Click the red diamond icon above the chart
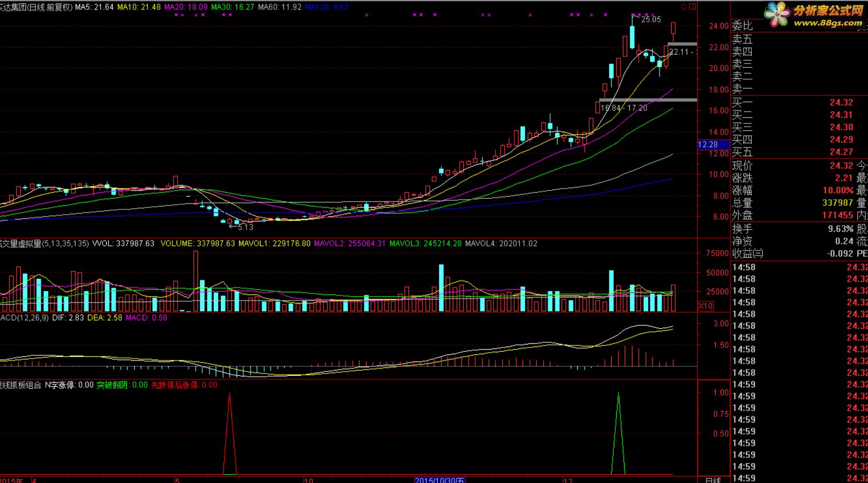868x483 pixels. (684, 7)
